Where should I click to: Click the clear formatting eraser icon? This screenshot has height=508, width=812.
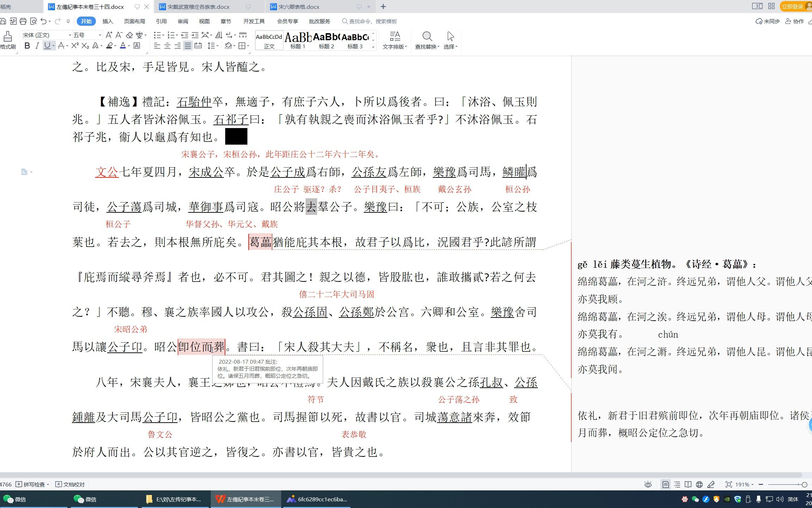pyautogui.click(x=129, y=35)
